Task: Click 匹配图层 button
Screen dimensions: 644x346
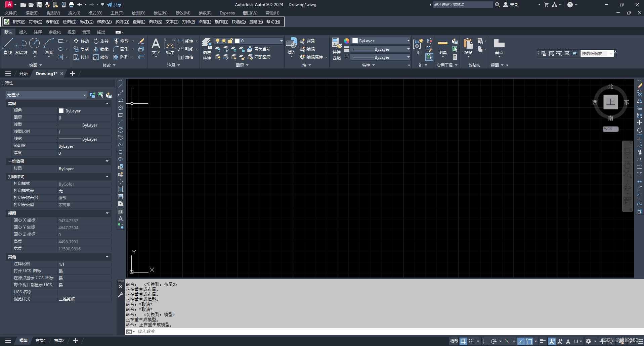Action: 259,57
